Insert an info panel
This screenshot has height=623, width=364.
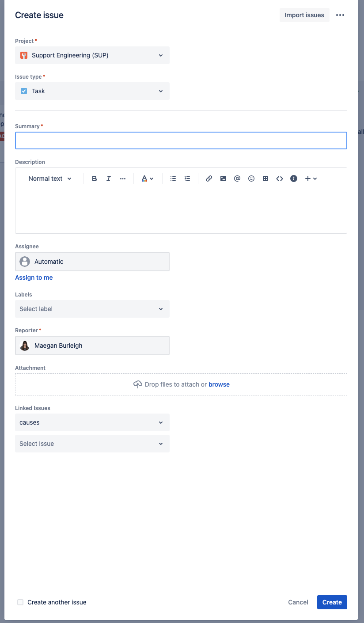(x=294, y=179)
